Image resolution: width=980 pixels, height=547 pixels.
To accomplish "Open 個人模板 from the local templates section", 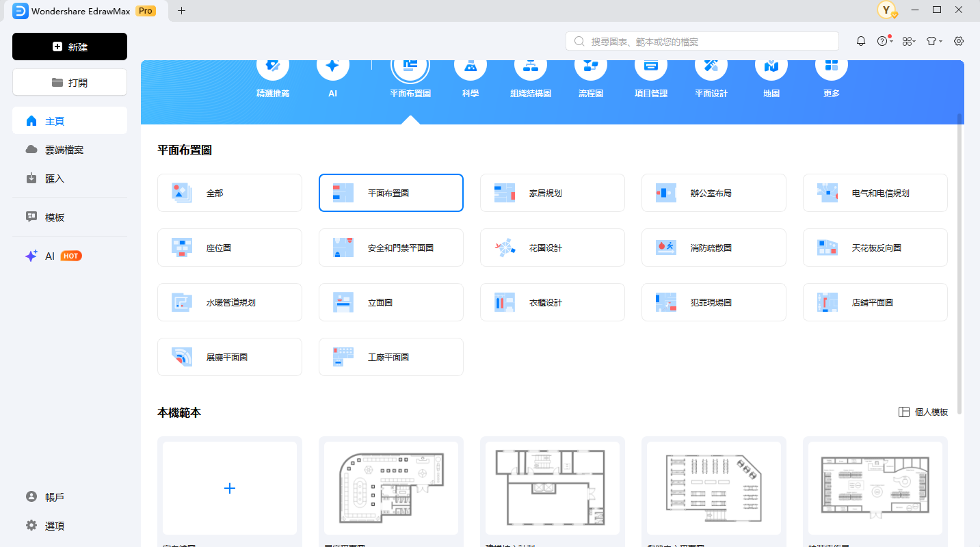I will pyautogui.click(x=923, y=412).
